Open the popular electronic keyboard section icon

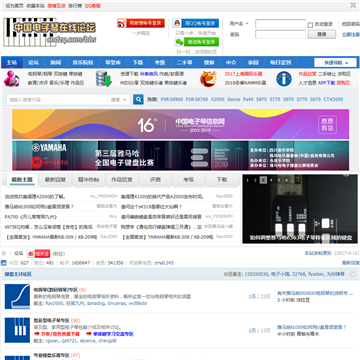(17, 330)
